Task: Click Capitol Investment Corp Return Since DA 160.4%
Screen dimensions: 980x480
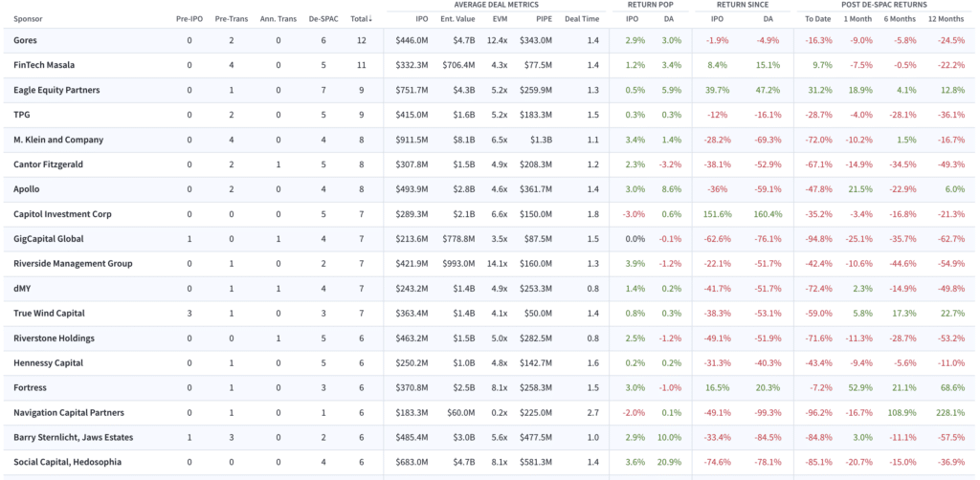Action: (x=768, y=214)
